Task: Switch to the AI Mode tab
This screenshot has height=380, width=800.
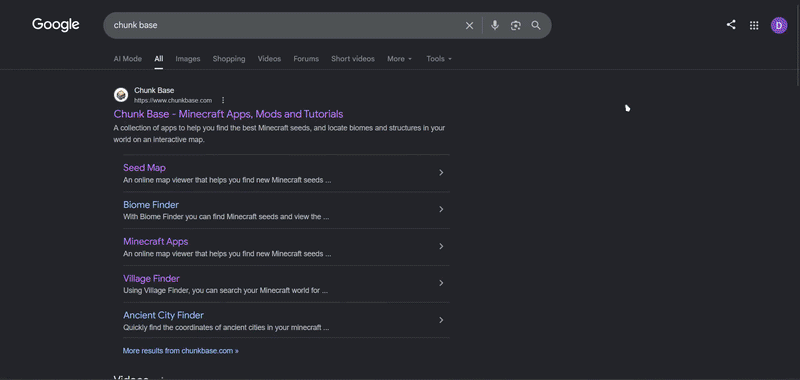Action: [x=128, y=59]
